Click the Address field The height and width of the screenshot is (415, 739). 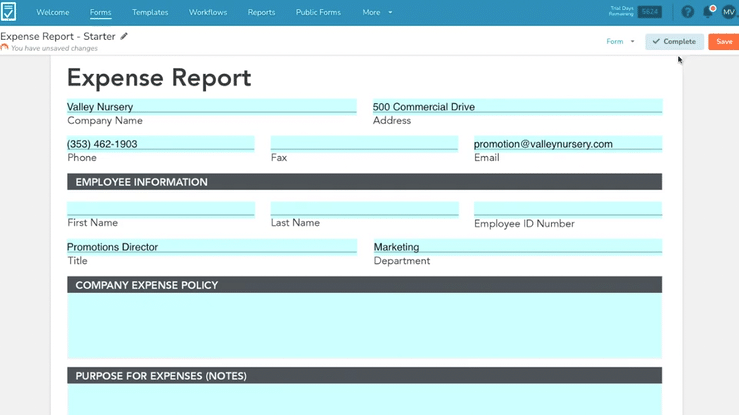click(517, 106)
